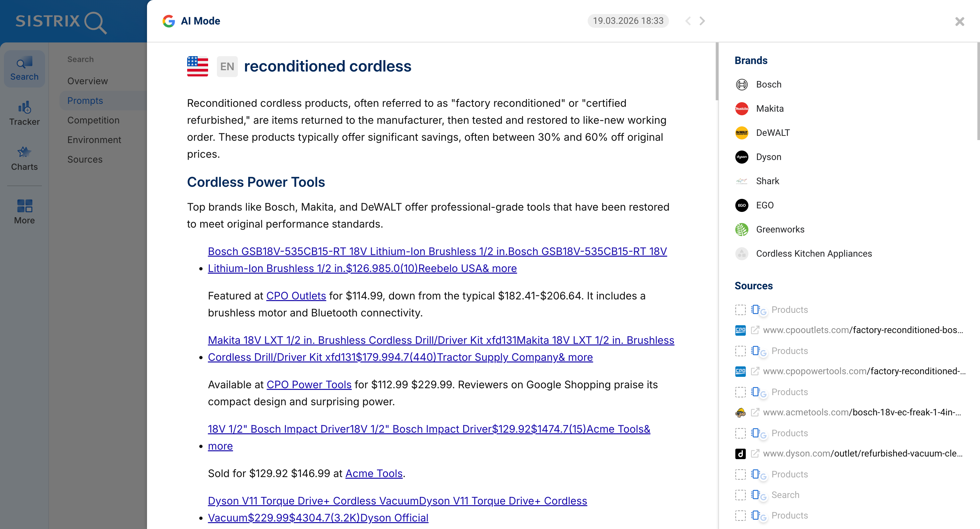The height and width of the screenshot is (529, 980).
Task: Tick the checkbox beside the last Products entry
Action: pos(740,515)
